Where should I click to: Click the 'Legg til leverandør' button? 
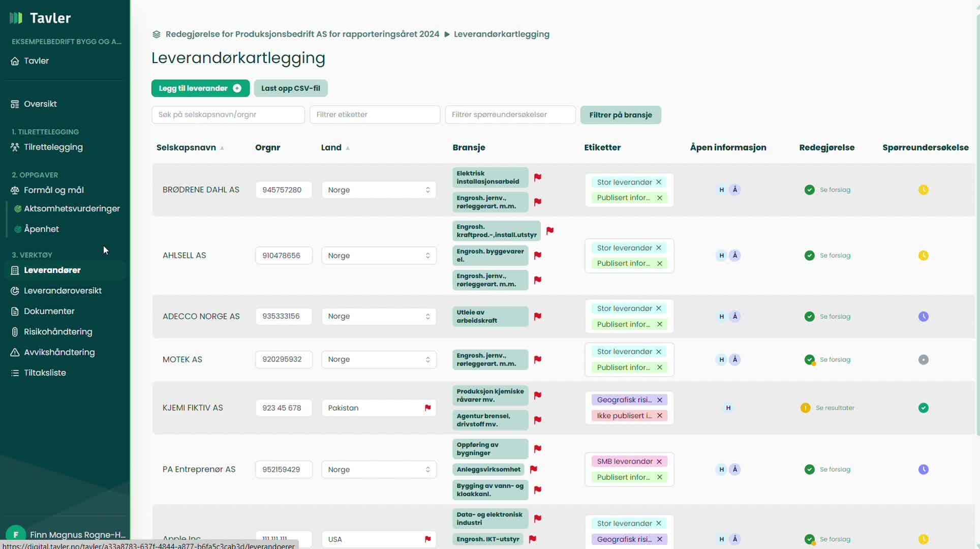coord(200,88)
